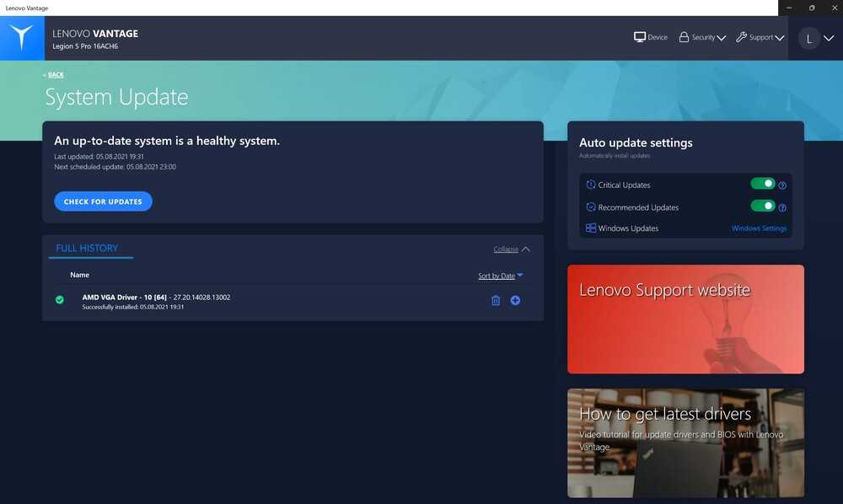Select the Full History tab
The image size is (843, 504).
click(x=87, y=249)
